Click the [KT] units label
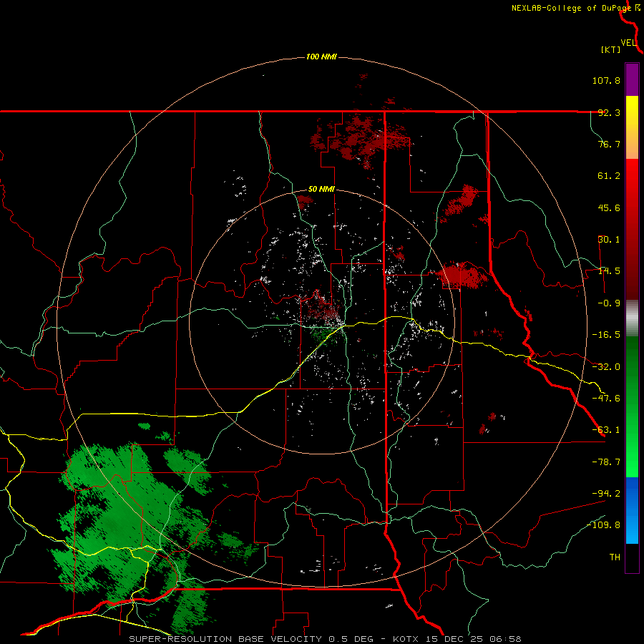 (611, 49)
